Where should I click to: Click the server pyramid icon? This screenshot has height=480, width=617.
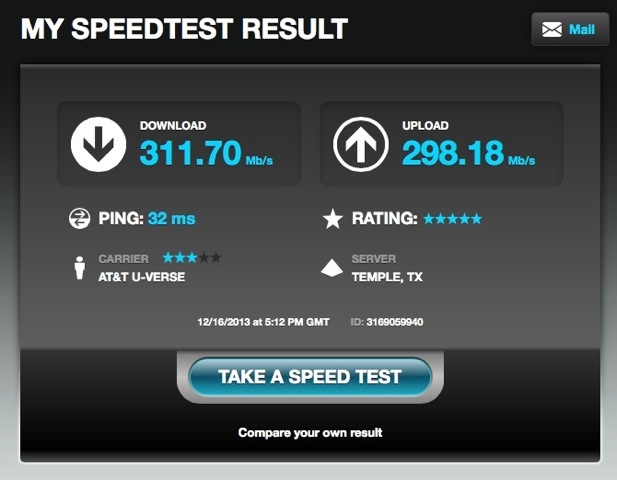pos(332,268)
